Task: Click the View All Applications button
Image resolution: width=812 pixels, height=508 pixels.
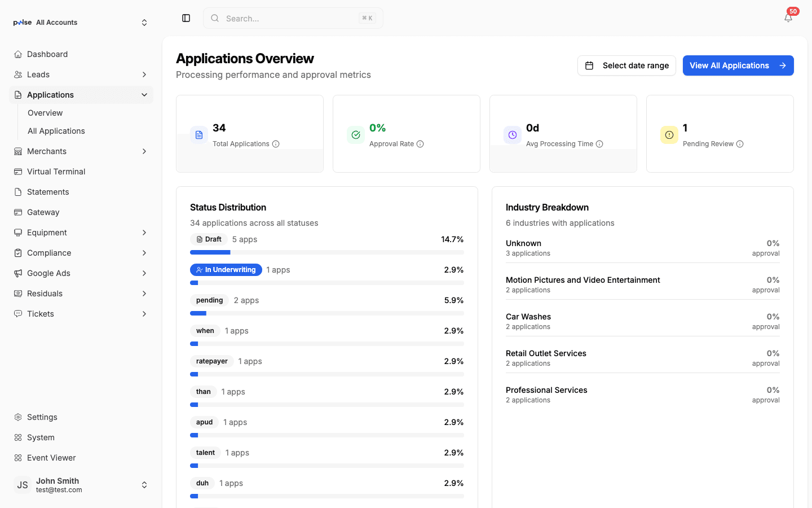Action: click(738, 65)
